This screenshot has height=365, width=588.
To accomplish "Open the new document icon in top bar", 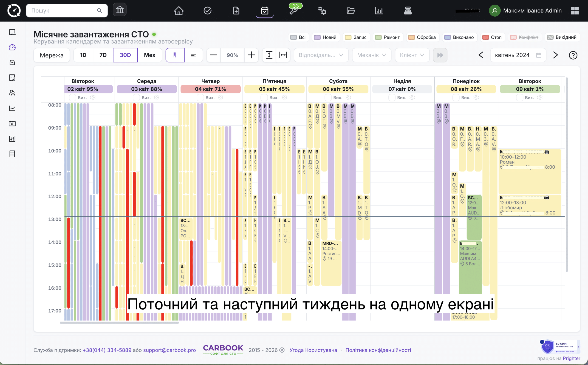I will click(236, 11).
